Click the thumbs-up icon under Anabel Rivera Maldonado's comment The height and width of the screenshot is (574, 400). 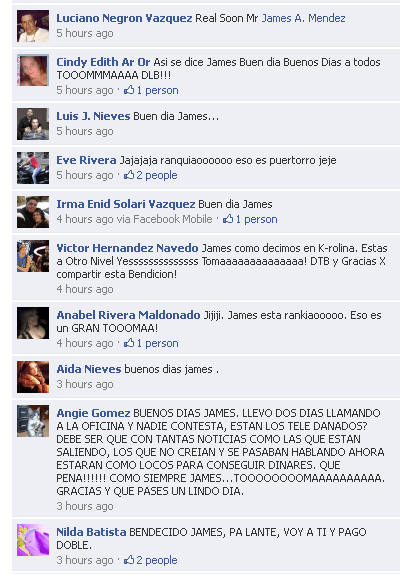click(x=129, y=343)
